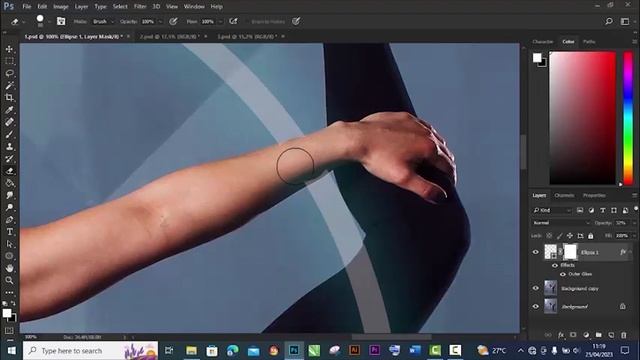The height and width of the screenshot is (360, 640).
Task: Open the workspace switcher icon
Action: pyautogui.click(x=625, y=21)
